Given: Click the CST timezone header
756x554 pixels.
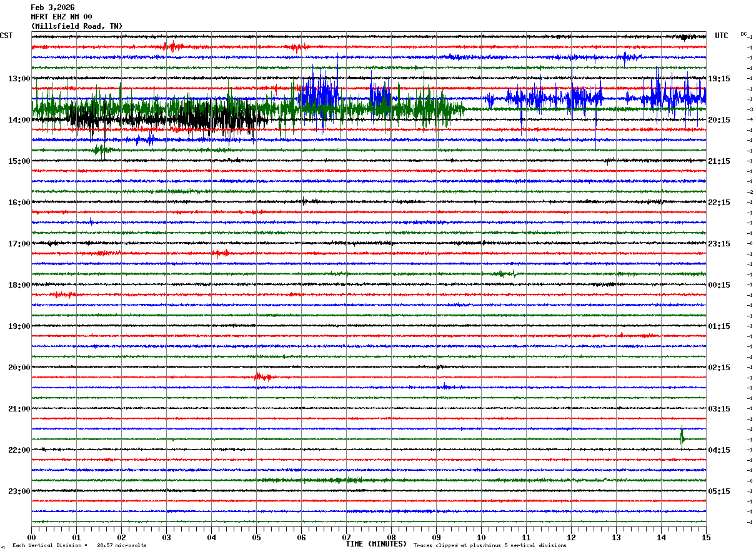Looking at the screenshot, I should 6,36.
